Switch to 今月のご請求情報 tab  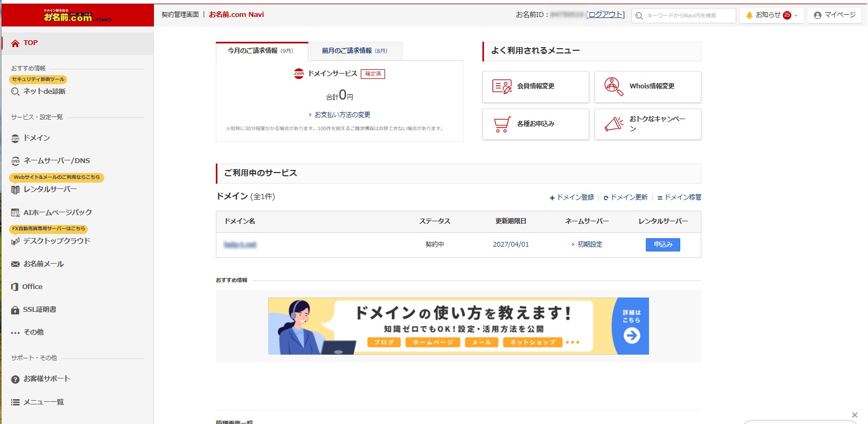tap(262, 51)
